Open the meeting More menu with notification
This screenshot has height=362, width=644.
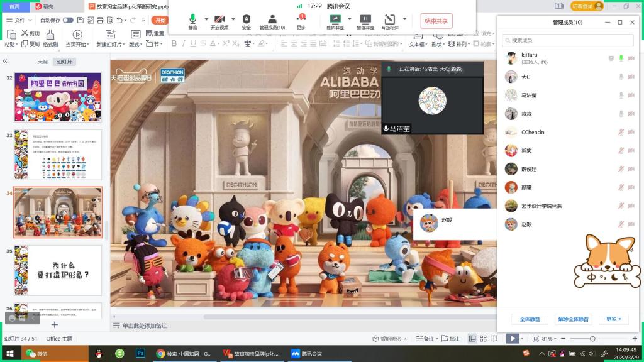tap(301, 21)
